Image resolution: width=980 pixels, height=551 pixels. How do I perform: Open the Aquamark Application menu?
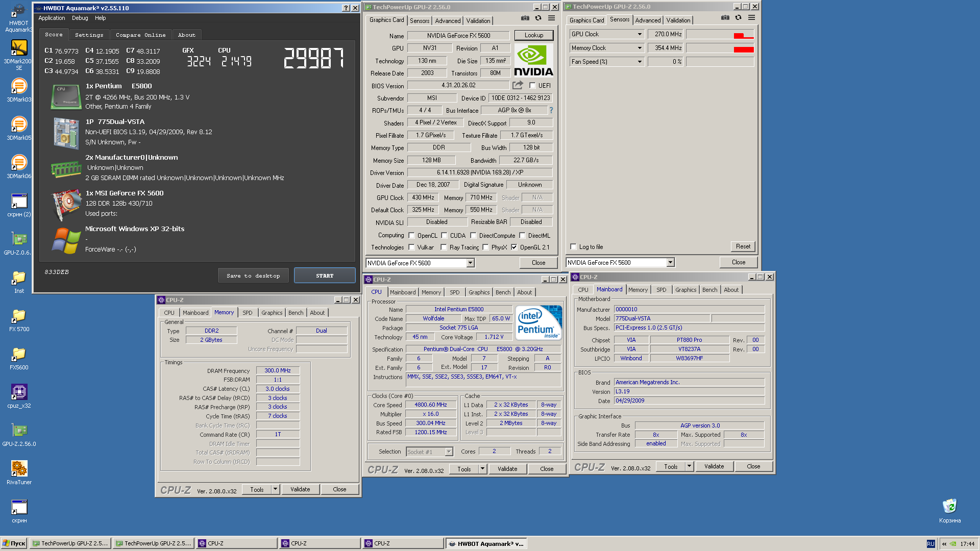(52, 18)
